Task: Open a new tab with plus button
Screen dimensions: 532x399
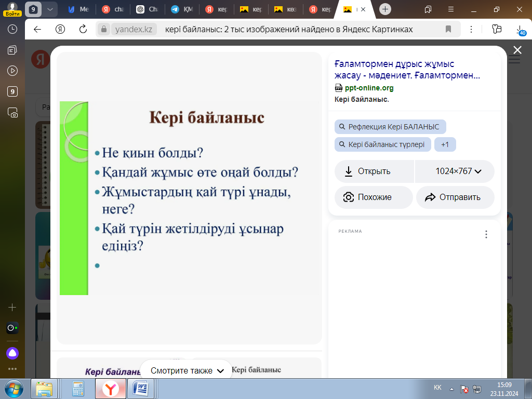Action: pyautogui.click(x=385, y=9)
